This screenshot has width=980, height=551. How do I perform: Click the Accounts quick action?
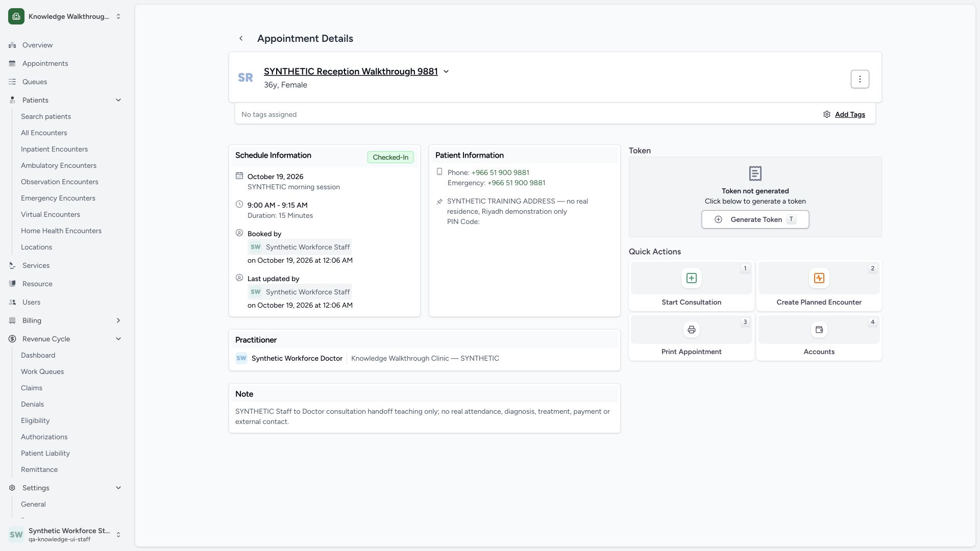(819, 338)
